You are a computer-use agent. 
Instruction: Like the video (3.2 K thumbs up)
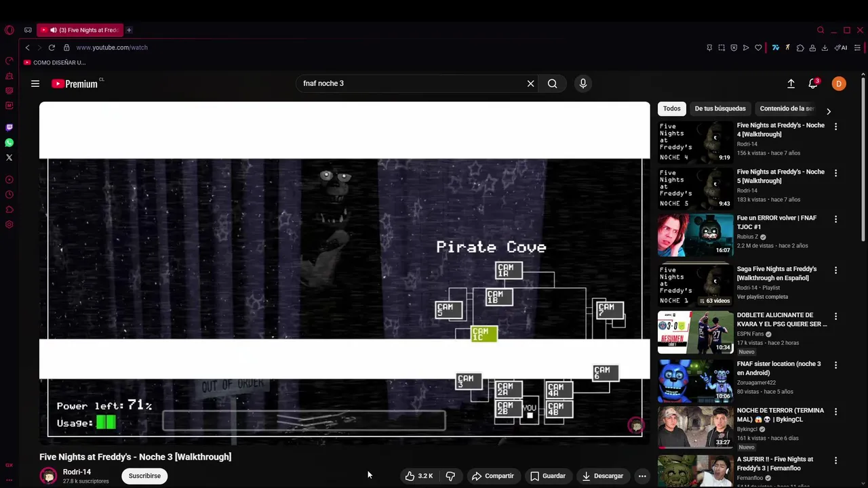click(x=420, y=476)
